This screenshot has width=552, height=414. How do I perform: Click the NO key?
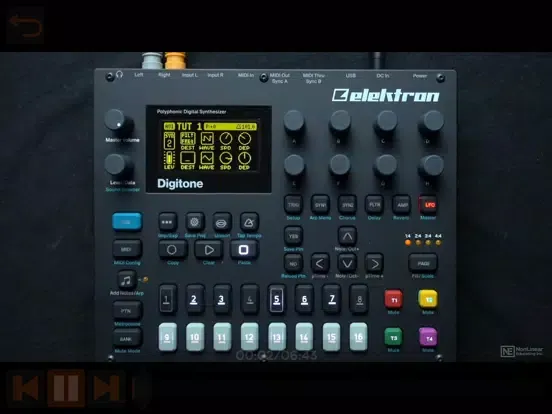coord(293,263)
